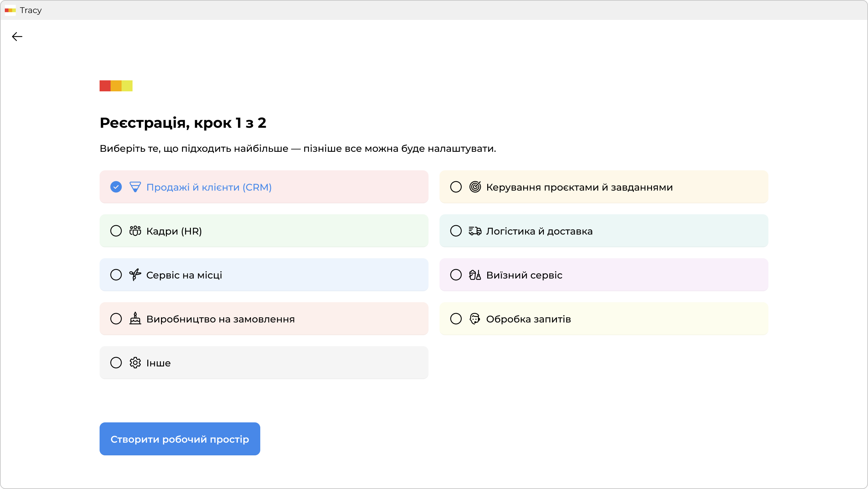Click the people icon beside Кадри (HR)

pyautogui.click(x=135, y=231)
